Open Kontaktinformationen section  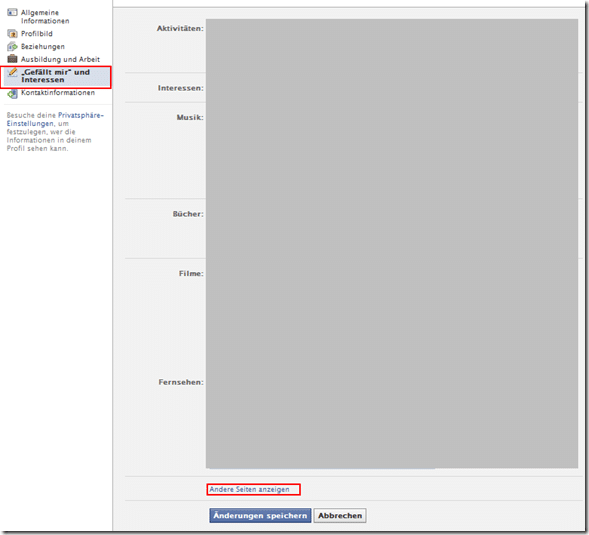(x=58, y=92)
